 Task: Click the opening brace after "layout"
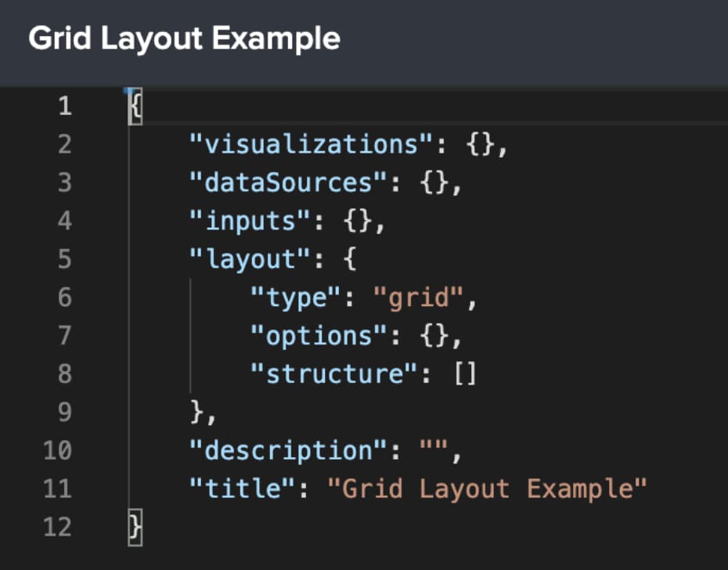click(350, 259)
